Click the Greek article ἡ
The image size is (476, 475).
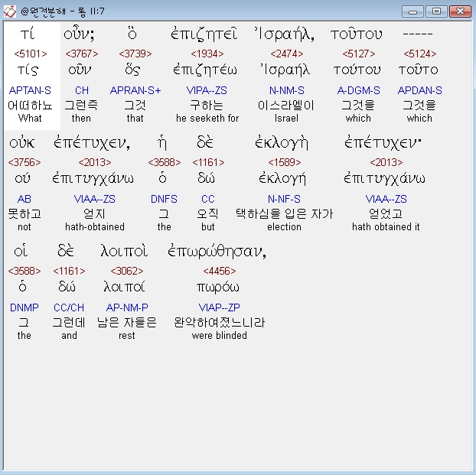tap(162, 142)
